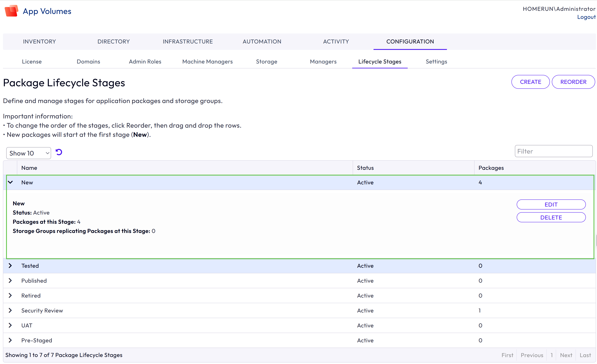Go to the Machine Managers sub-tab
The image size is (597, 364).
point(207,62)
